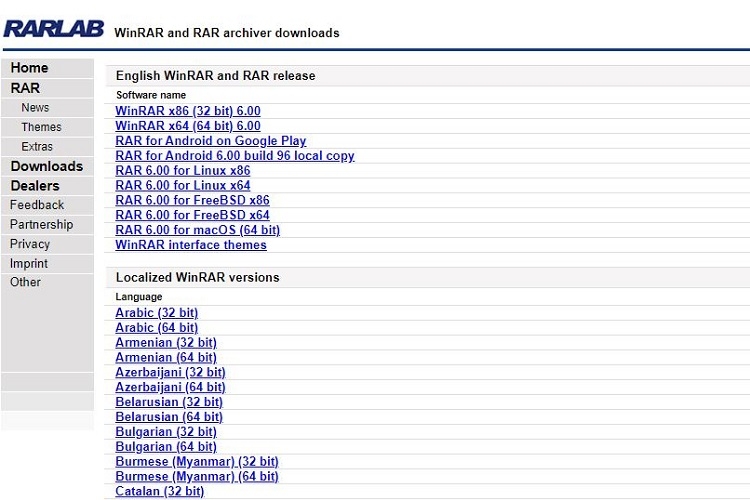This screenshot has width=750, height=500.
Task: Open the Partnership page
Action: tap(42, 224)
